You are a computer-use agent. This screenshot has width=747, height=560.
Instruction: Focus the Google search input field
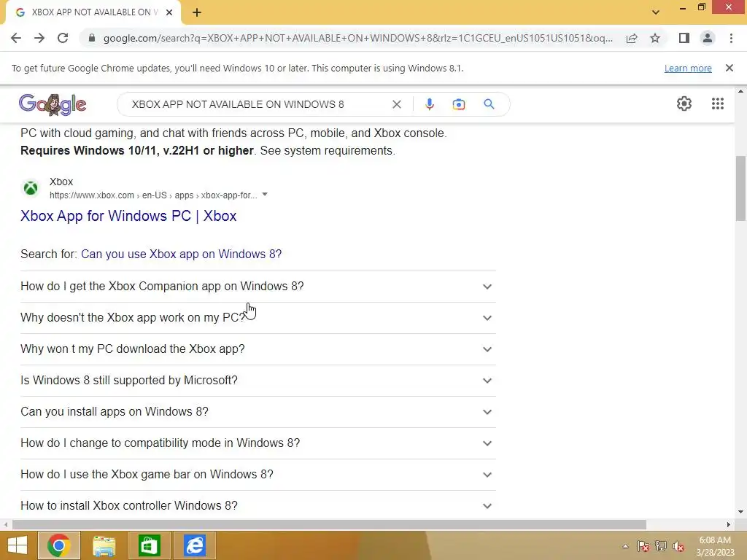(x=258, y=104)
